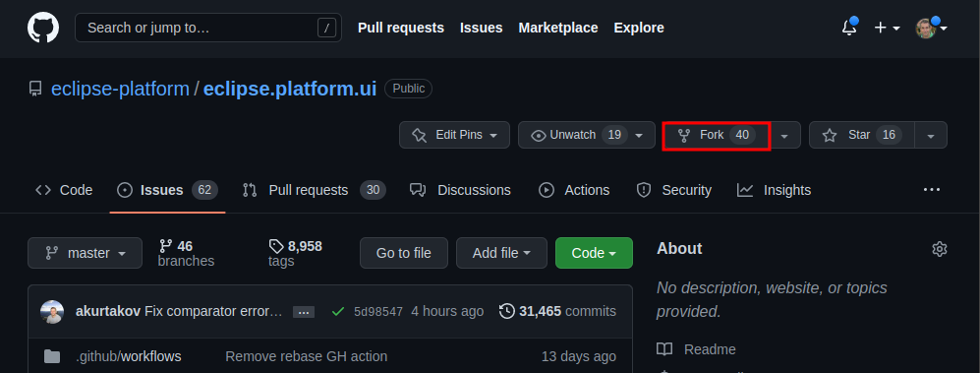Expand the dropdown arrow beside Star

coord(931,135)
